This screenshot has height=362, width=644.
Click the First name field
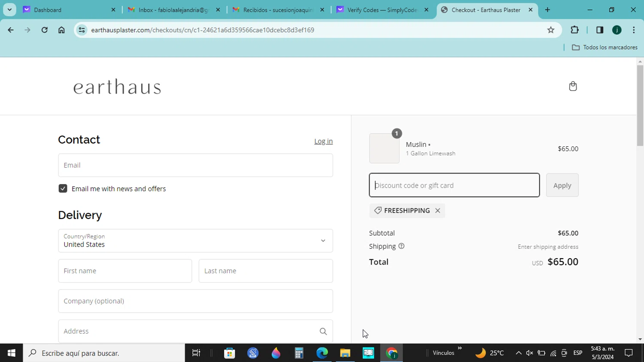point(125,271)
